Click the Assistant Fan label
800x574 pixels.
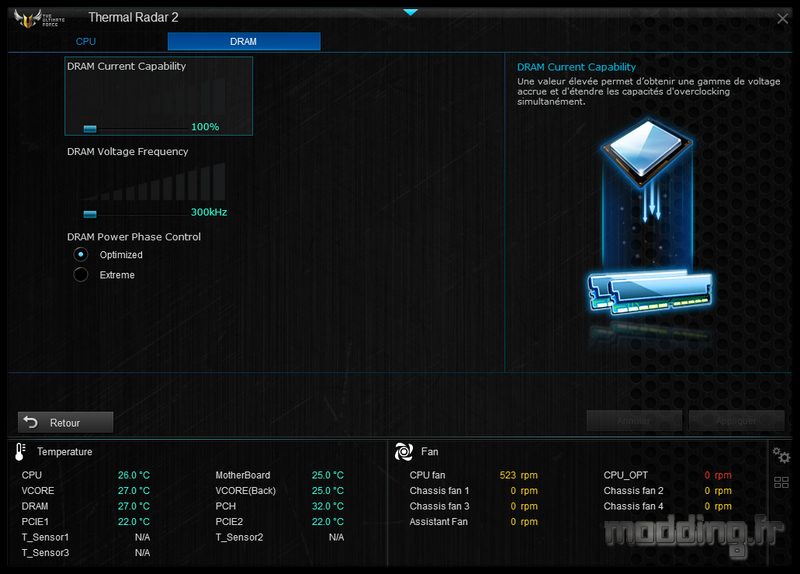point(438,521)
